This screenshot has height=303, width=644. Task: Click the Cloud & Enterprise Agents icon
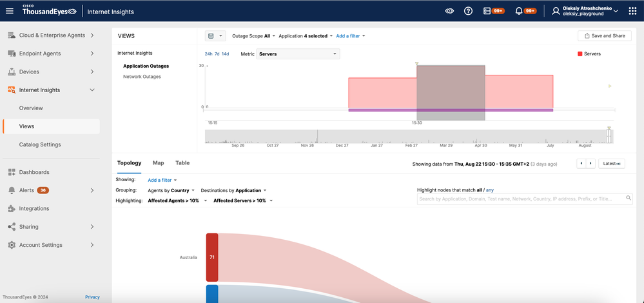(12, 35)
